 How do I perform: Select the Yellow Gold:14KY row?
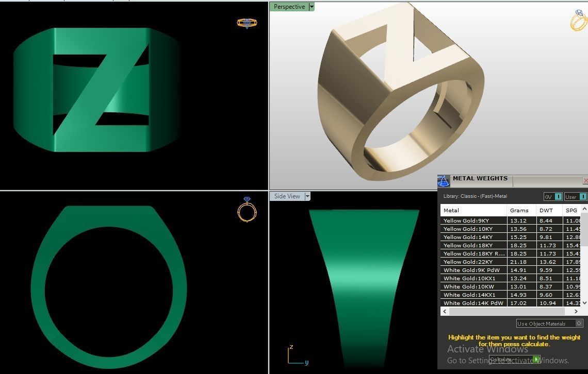tap(511, 237)
